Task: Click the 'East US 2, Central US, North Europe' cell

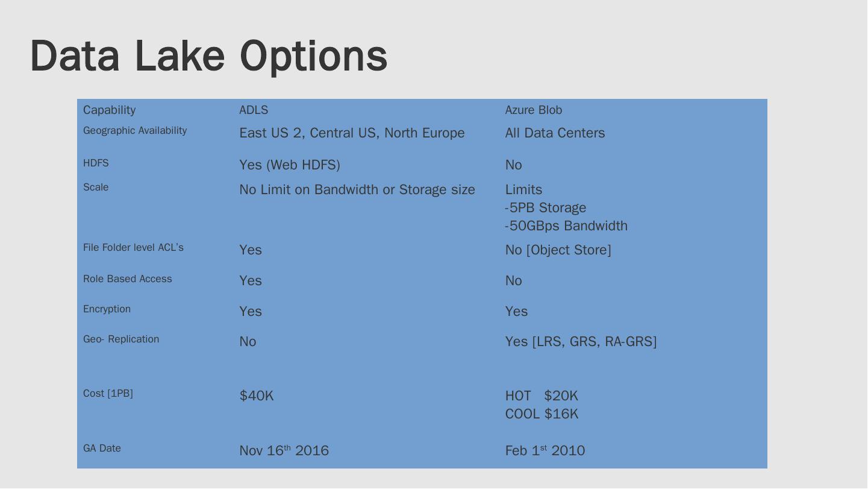Action: click(x=352, y=133)
